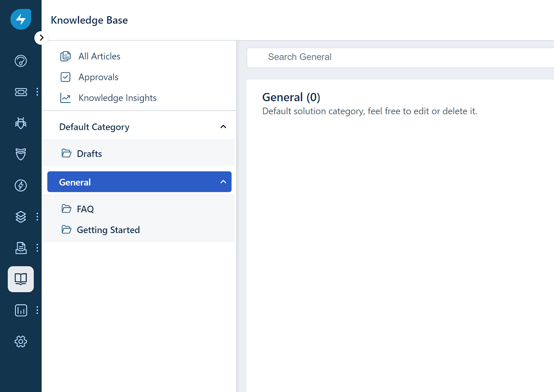This screenshot has width=554, height=392.
Task: Select the Knowledge Base book icon
Action: point(21,279)
